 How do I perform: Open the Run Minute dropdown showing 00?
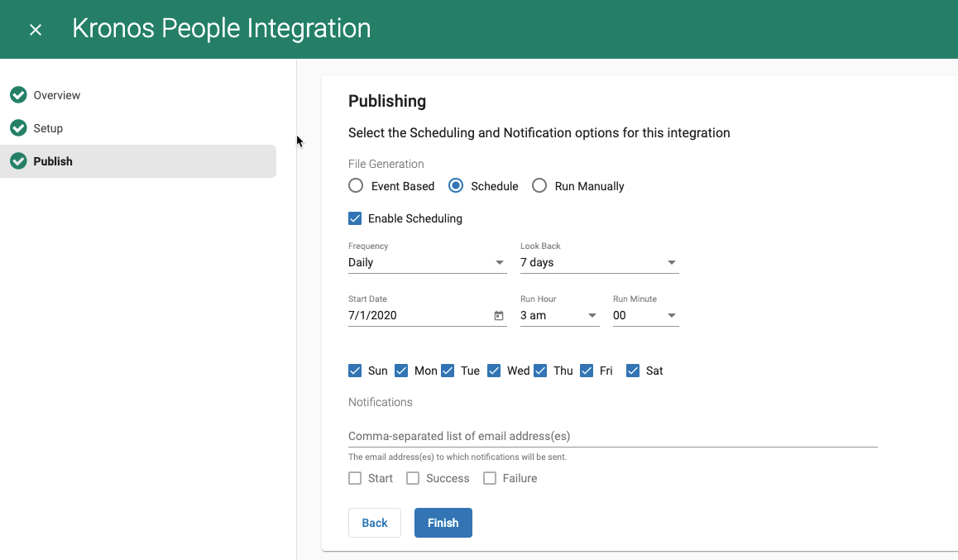(646, 316)
